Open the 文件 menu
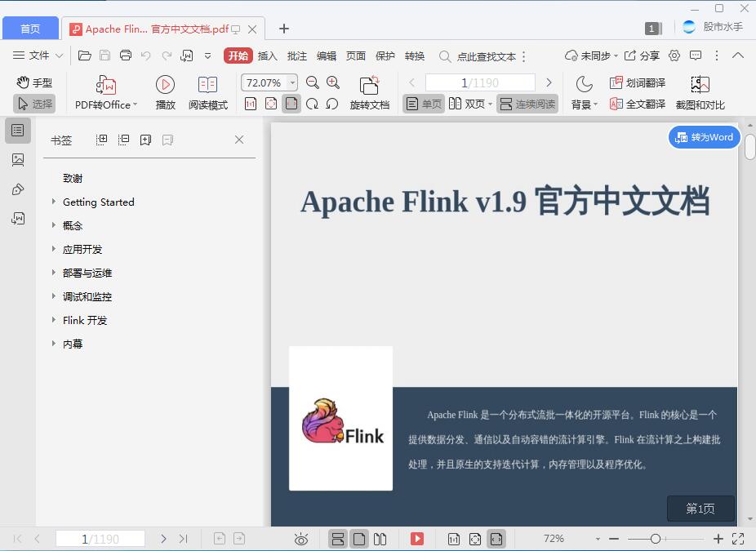The width and height of the screenshot is (756, 551). coord(38,56)
